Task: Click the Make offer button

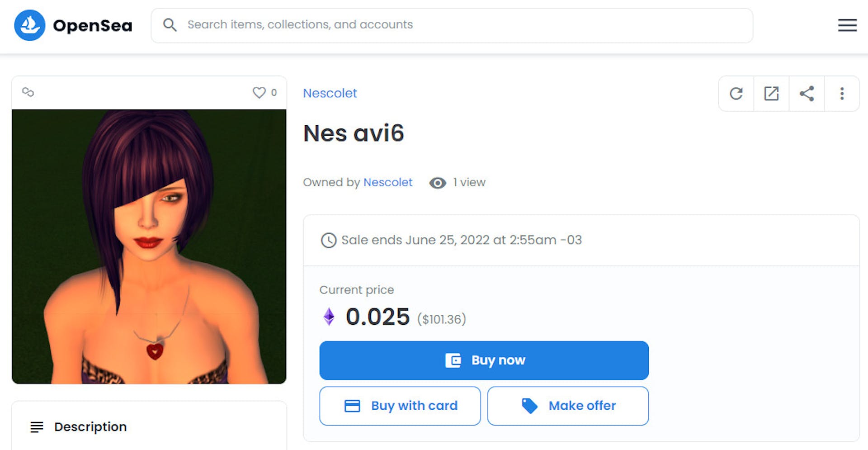Action: point(568,406)
